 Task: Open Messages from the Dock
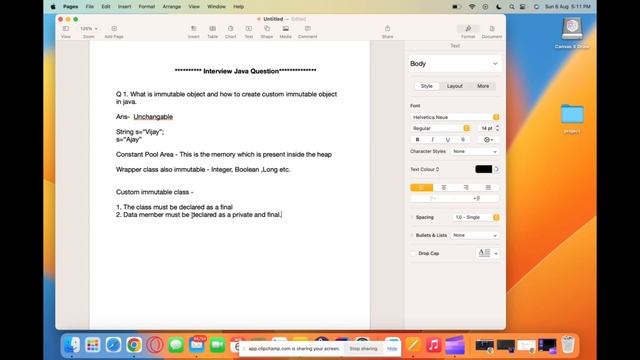pyautogui.click(x=176, y=345)
